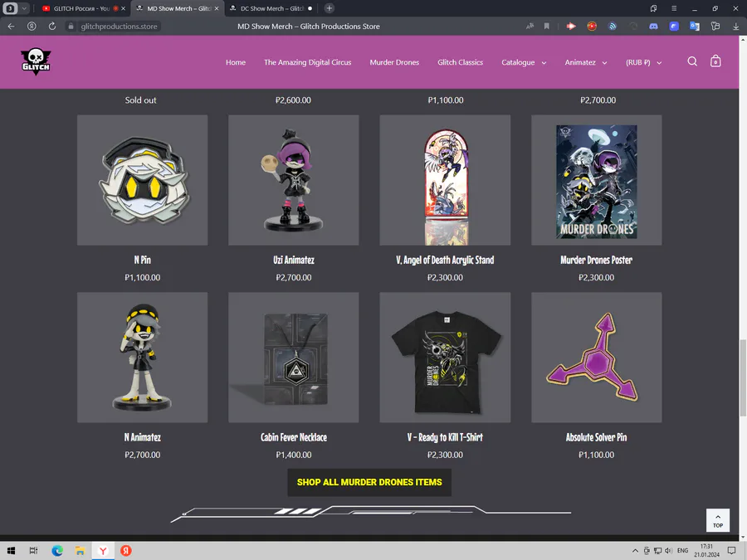Screen dimensions: 747x560
Task: Open the browser downloads arrow
Action: 735,27
